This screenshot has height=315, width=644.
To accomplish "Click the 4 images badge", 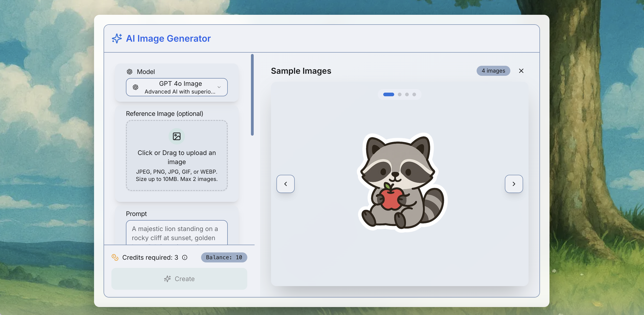I will (493, 71).
